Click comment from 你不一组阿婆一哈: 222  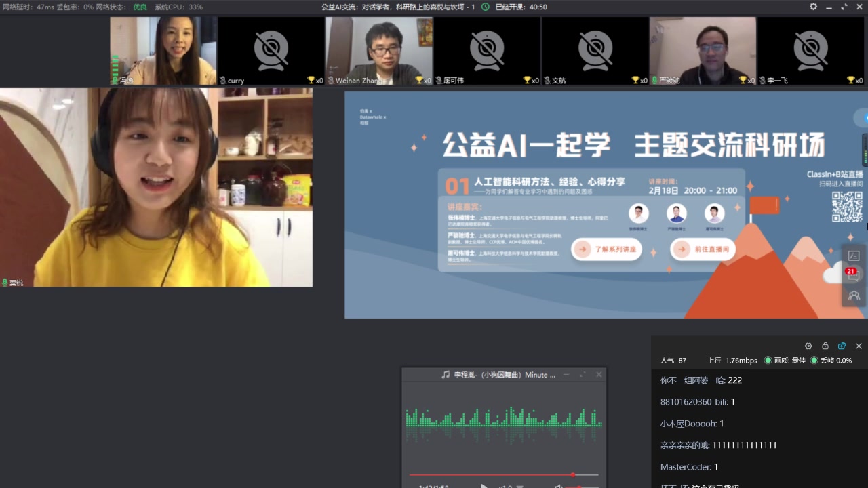701,380
